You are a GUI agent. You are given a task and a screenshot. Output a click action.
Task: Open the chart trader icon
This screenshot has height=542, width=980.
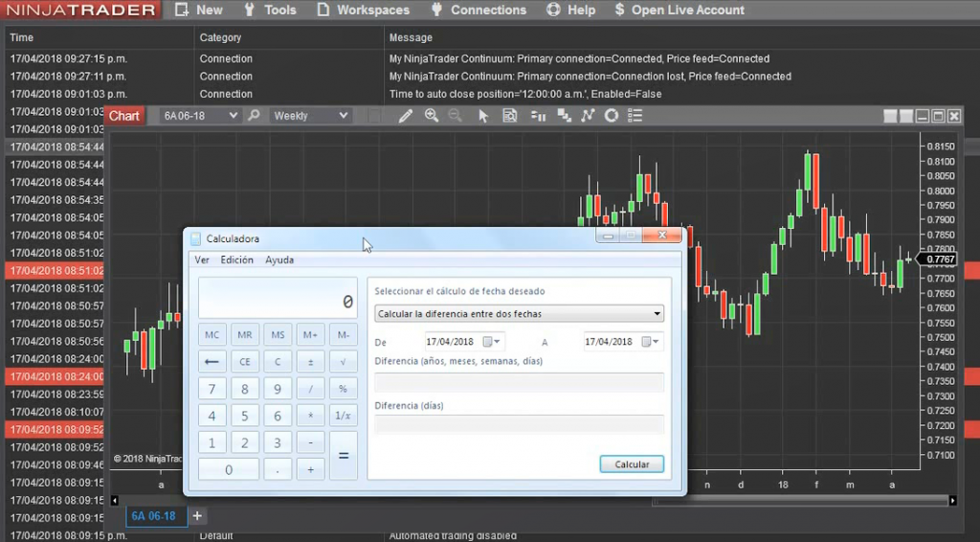coord(538,116)
